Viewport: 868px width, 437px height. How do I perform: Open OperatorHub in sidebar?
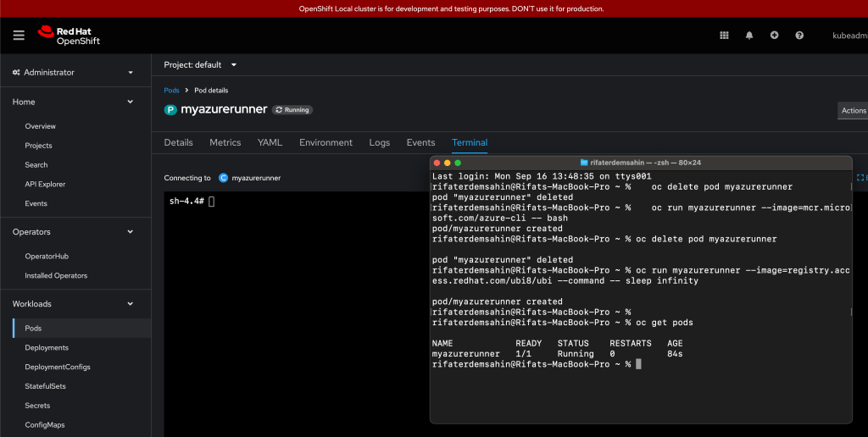(x=47, y=256)
